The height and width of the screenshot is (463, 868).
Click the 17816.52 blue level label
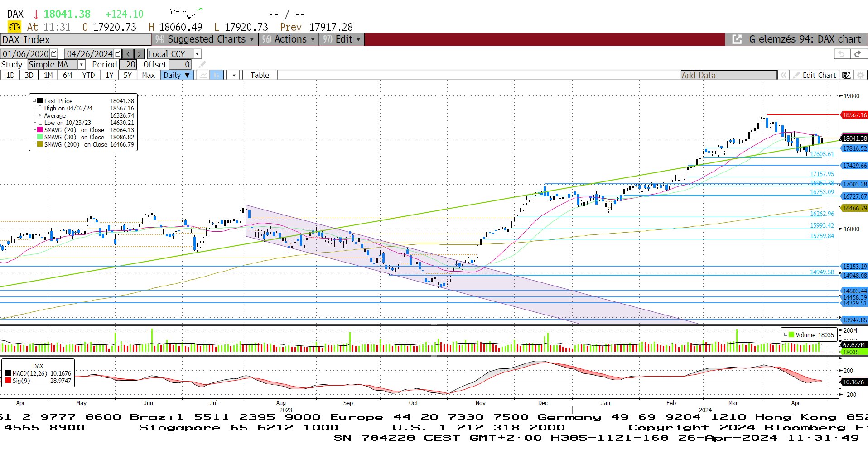tap(854, 148)
